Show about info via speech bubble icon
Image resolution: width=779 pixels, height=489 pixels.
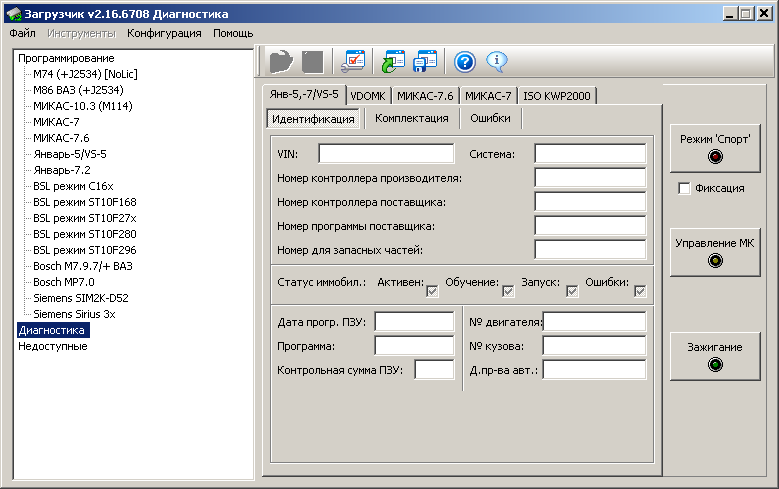(497, 62)
